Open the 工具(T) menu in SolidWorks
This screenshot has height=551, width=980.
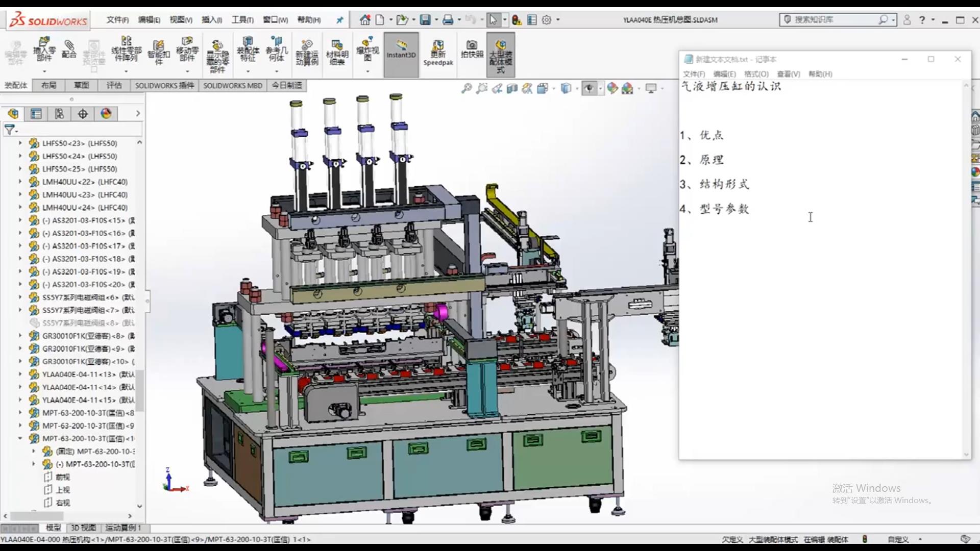click(x=242, y=20)
